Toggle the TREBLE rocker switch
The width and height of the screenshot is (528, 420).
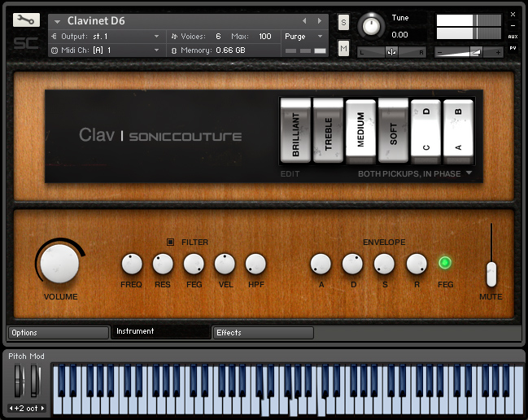click(328, 130)
